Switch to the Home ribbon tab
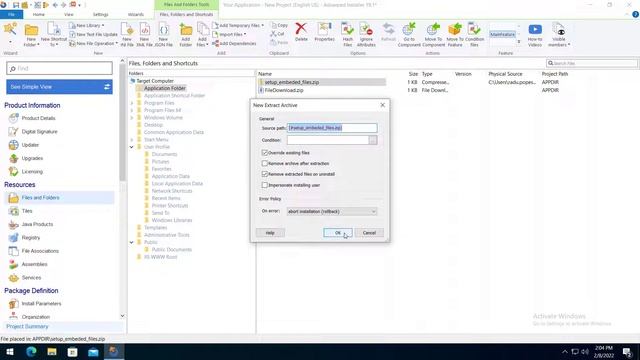 39,14
